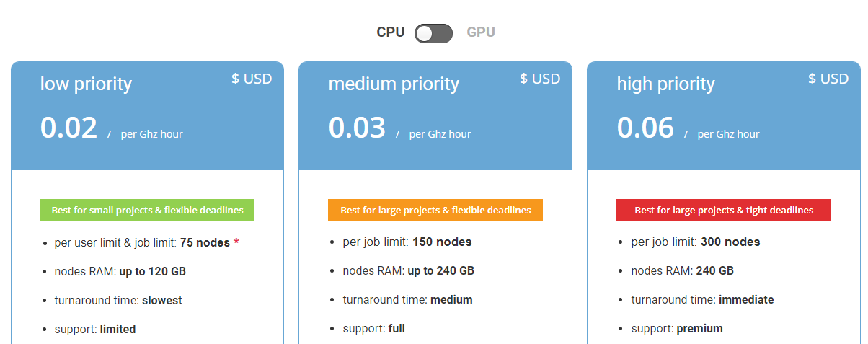Click the medium priority plan heading
868x344 pixels.
pyautogui.click(x=394, y=84)
